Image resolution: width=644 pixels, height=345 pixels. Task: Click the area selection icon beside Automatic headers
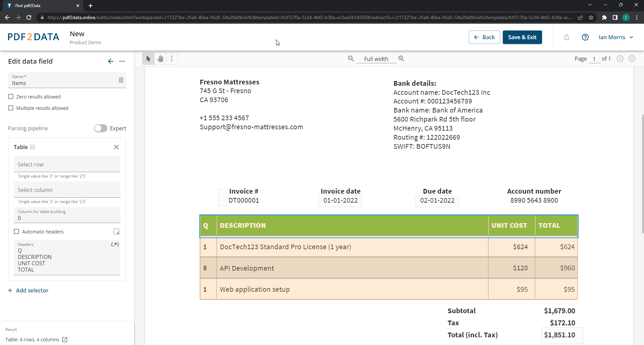click(x=116, y=231)
